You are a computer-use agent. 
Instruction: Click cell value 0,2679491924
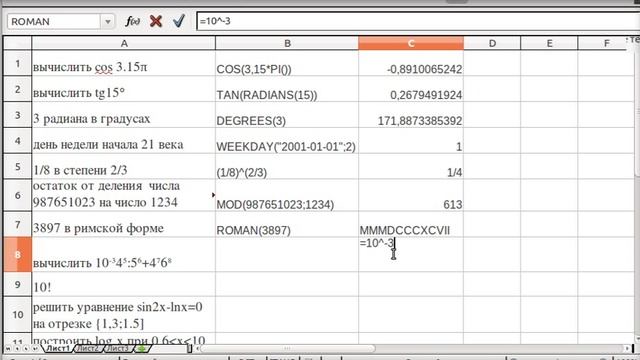411,89
